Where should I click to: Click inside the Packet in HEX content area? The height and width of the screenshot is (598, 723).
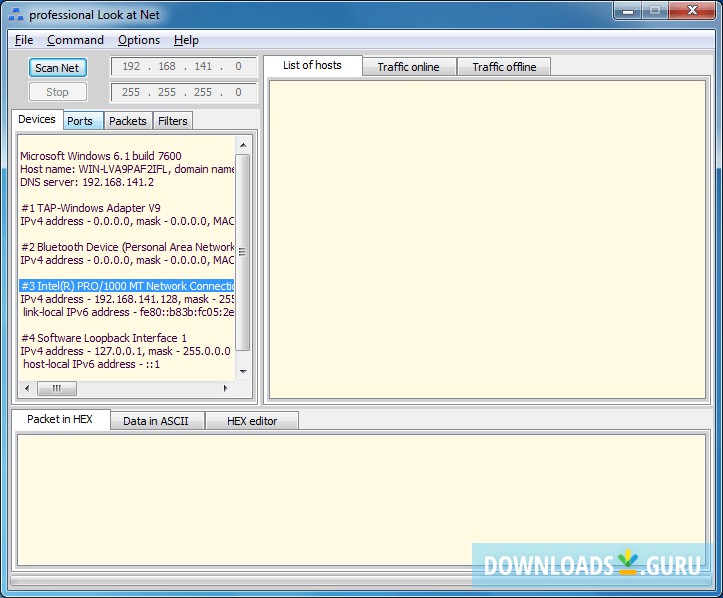(362, 500)
